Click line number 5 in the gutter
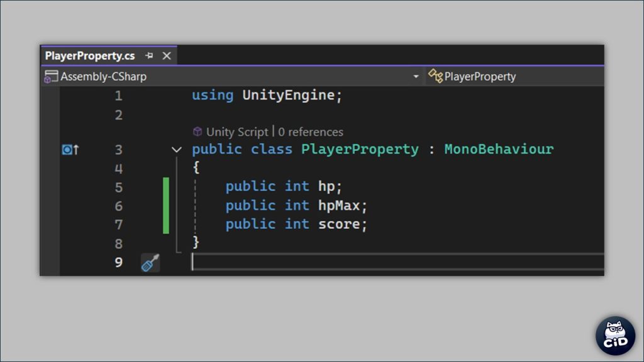The width and height of the screenshot is (644, 362). [118, 187]
